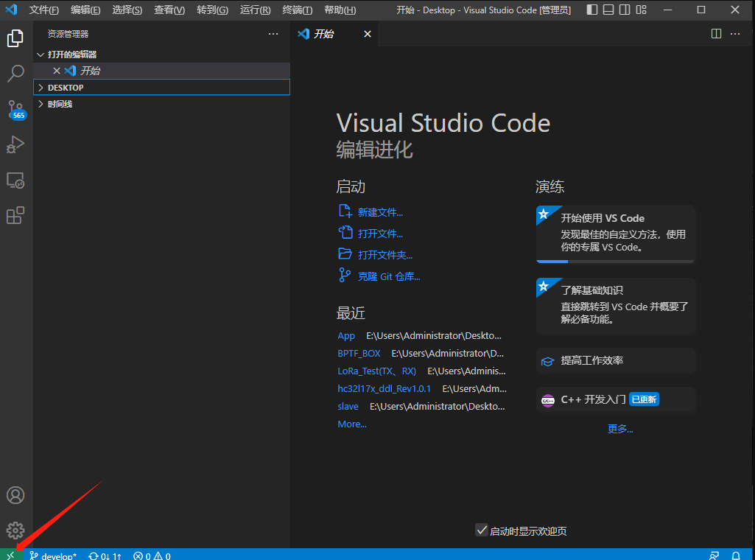Close 开始 in open editors list
The image size is (755, 560).
coord(56,71)
